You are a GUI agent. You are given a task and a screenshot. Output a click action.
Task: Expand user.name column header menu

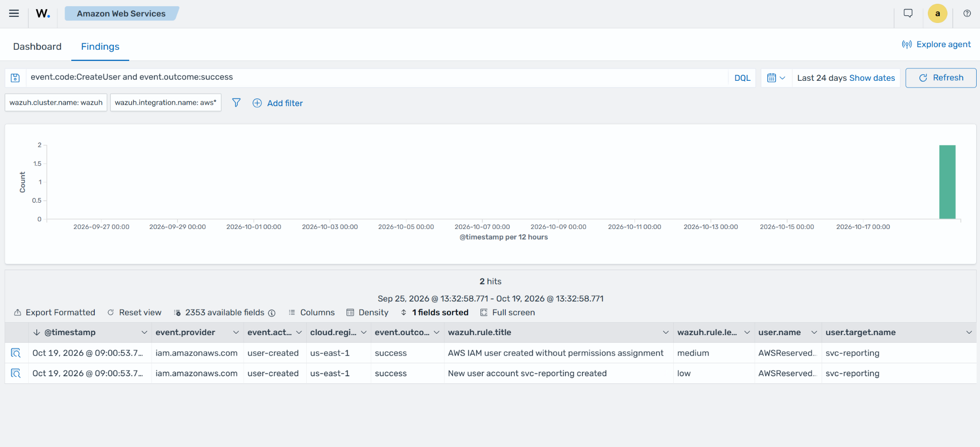(814, 332)
